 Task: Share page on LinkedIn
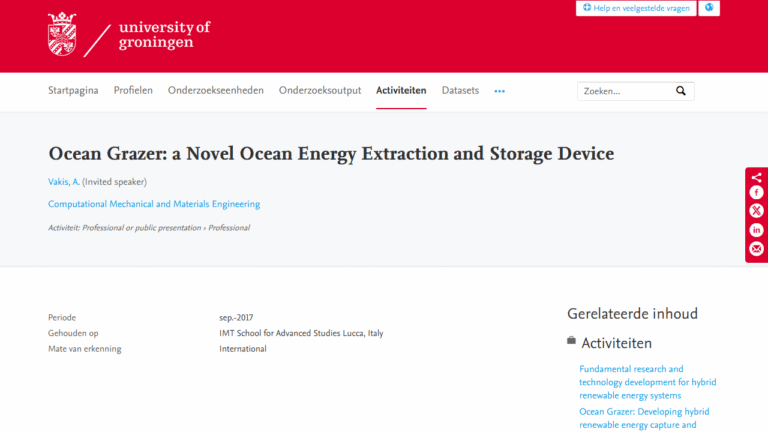coord(756,230)
